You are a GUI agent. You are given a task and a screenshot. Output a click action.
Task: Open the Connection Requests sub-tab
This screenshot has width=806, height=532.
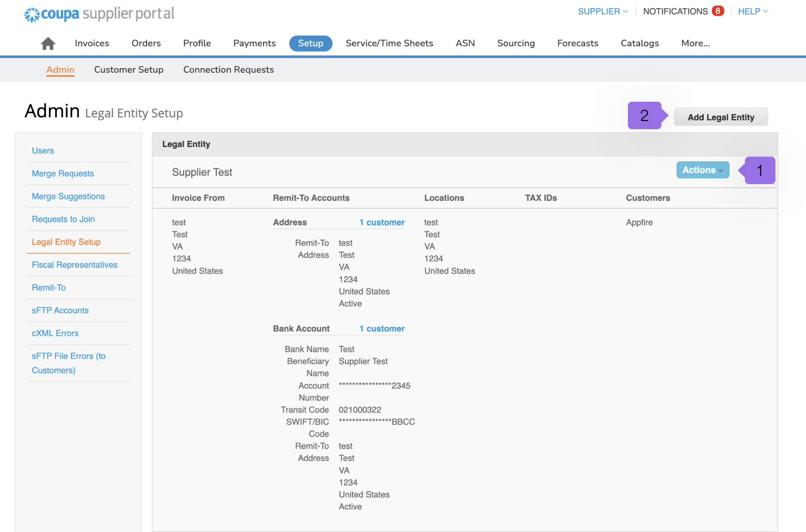(x=228, y=70)
